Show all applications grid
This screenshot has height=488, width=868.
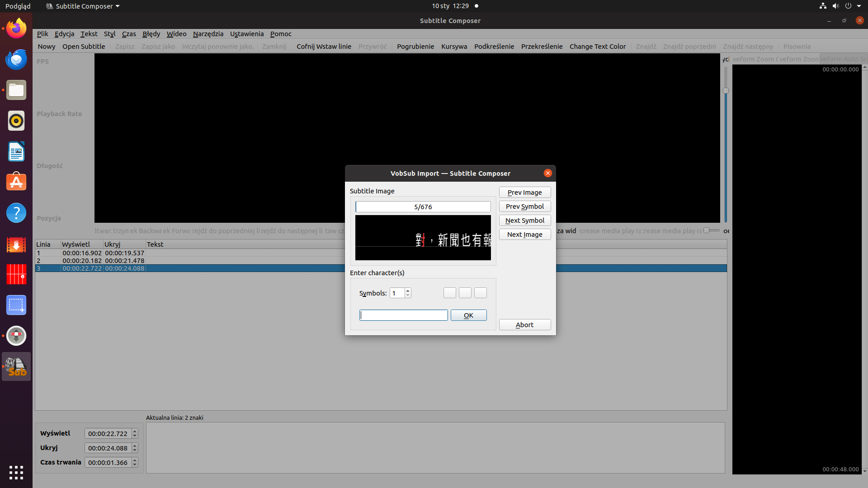(x=16, y=473)
